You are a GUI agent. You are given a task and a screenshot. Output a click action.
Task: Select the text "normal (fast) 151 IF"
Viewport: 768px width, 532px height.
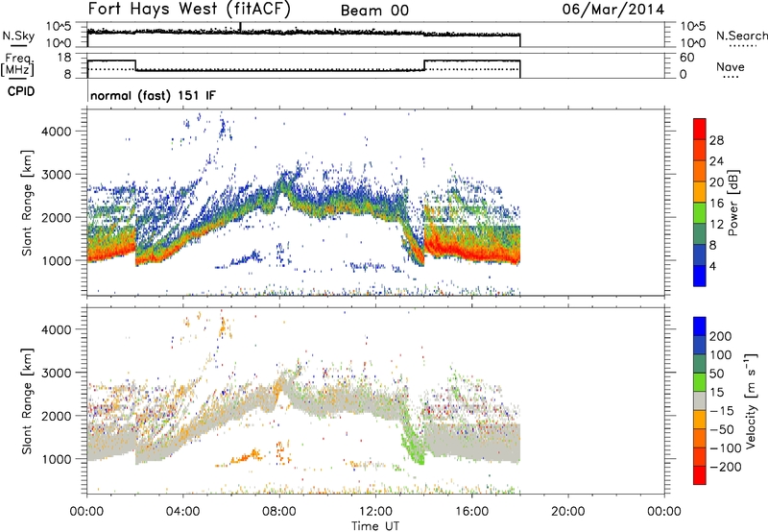click(x=153, y=95)
